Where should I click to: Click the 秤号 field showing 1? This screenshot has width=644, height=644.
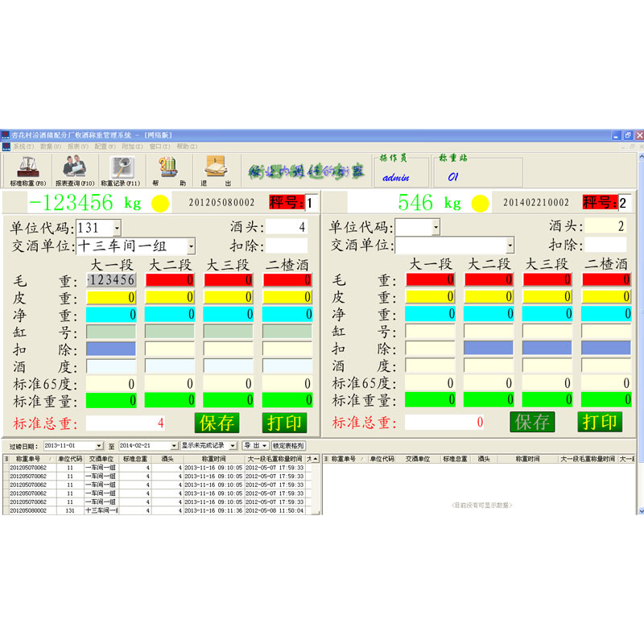tap(311, 203)
